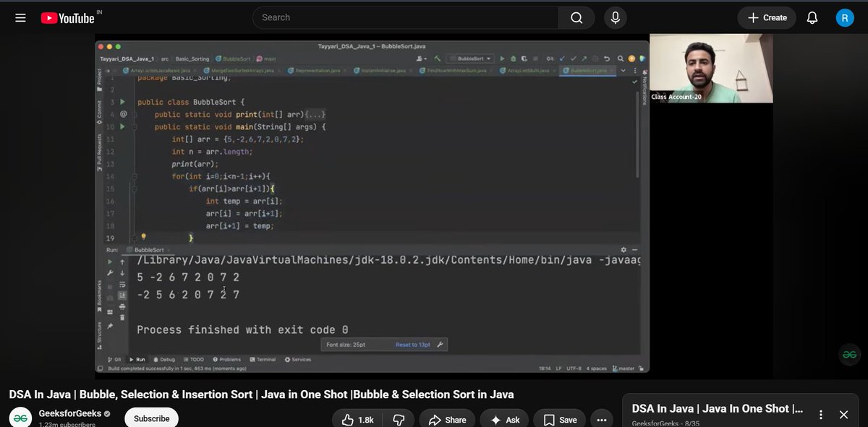
Task: Click the Build hammer icon
Action: coord(438,59)
